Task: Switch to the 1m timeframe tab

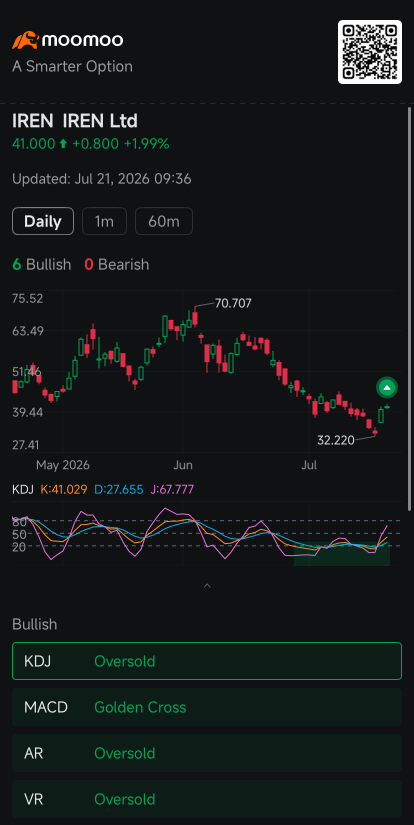Action: point(104,221)
